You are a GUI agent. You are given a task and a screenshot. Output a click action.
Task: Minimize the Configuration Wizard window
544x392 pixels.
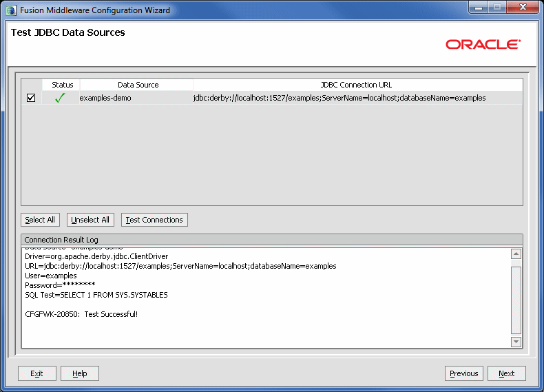[479, 8]
